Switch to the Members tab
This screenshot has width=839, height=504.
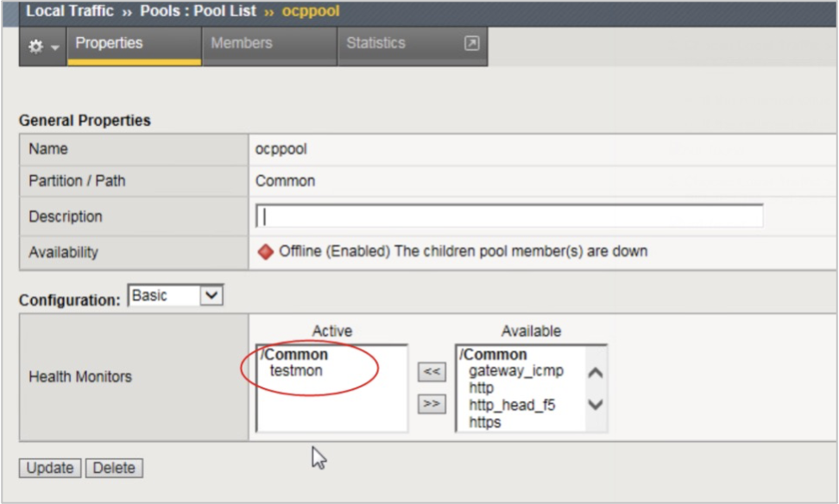(x=241, y=42)
